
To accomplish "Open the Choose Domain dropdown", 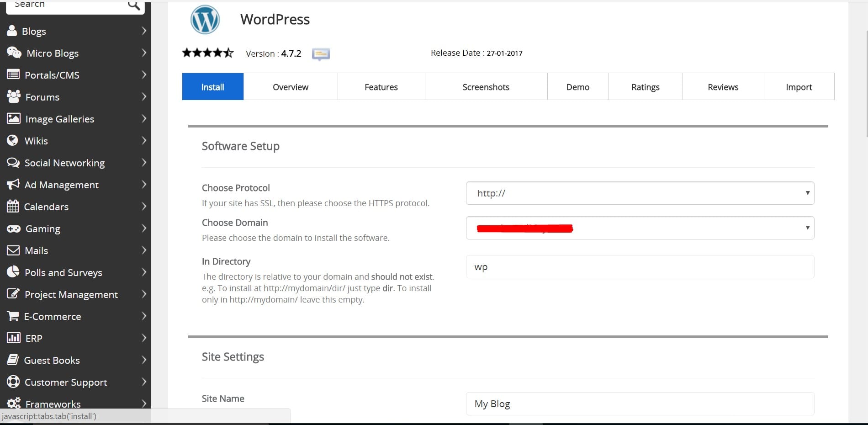I will (x=640, y=228).
